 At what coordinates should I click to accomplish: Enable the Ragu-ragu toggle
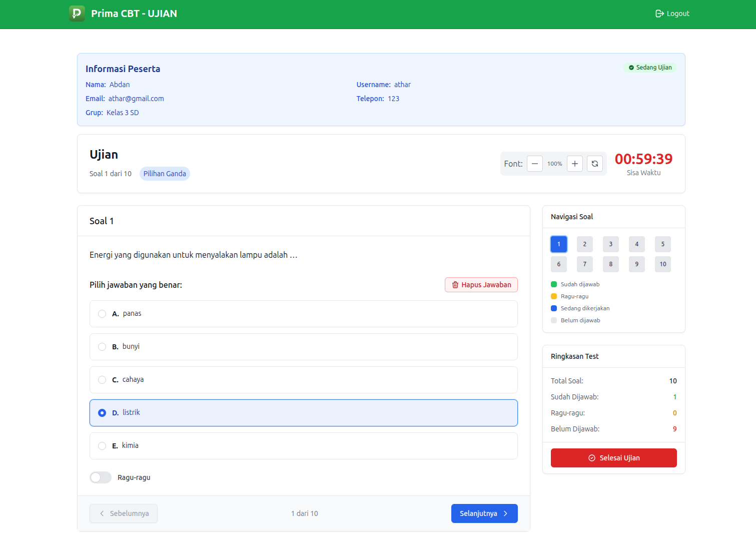click(100, 477)
